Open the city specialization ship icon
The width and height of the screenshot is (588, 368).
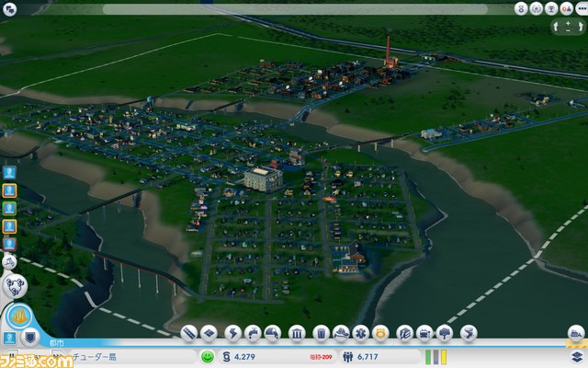coord(577,333)
